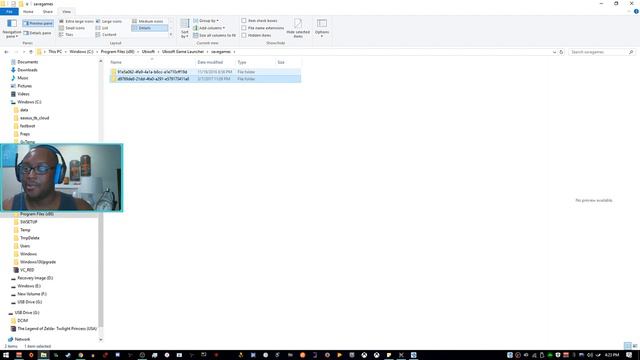Screen dimensions: 640x360
Task: Open Steam from the taskbar
Action: 68,355
